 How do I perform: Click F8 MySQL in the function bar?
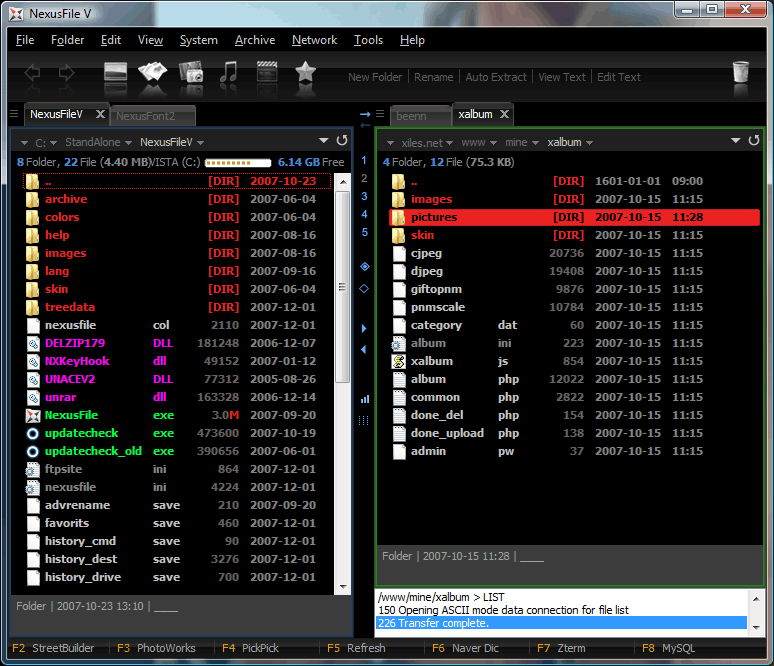tap(668, 648)
